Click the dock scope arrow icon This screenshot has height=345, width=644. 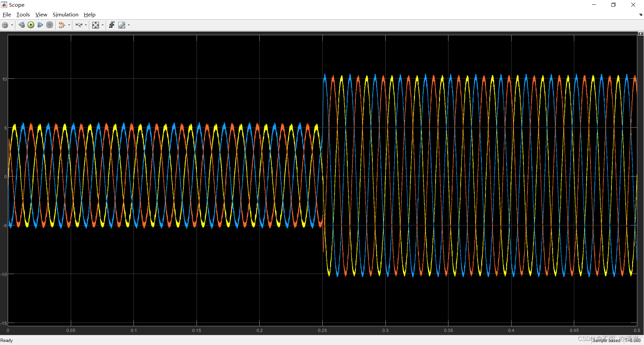pos(640,15)
